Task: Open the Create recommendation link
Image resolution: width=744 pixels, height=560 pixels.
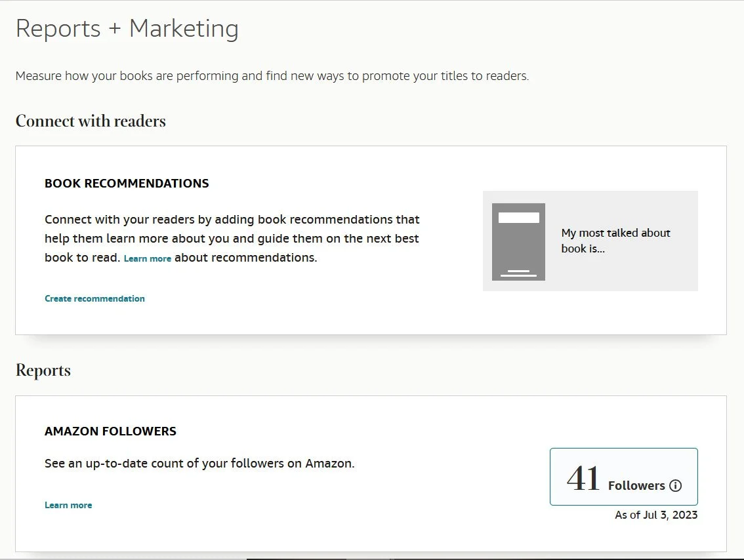Action: point(94,298)
